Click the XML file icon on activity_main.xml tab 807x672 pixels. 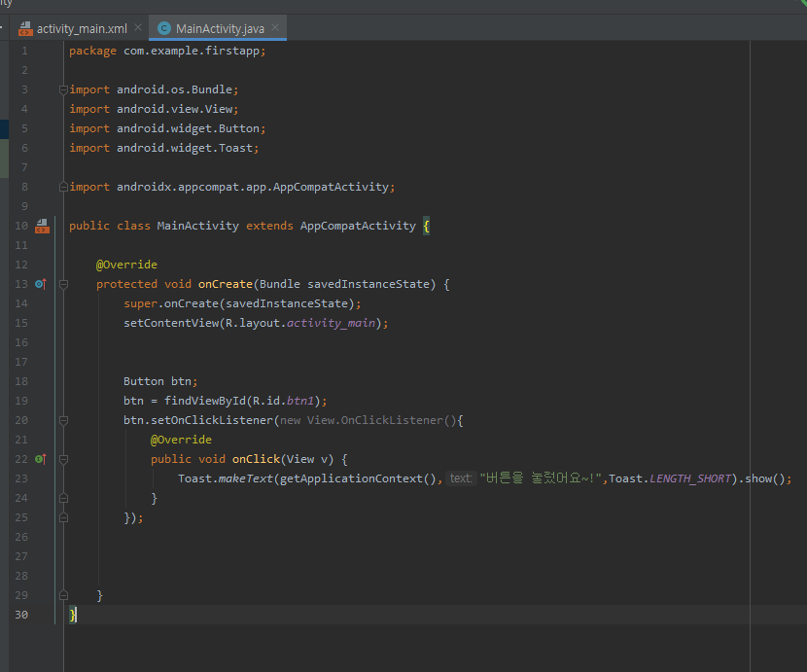(x=25, y=28)
